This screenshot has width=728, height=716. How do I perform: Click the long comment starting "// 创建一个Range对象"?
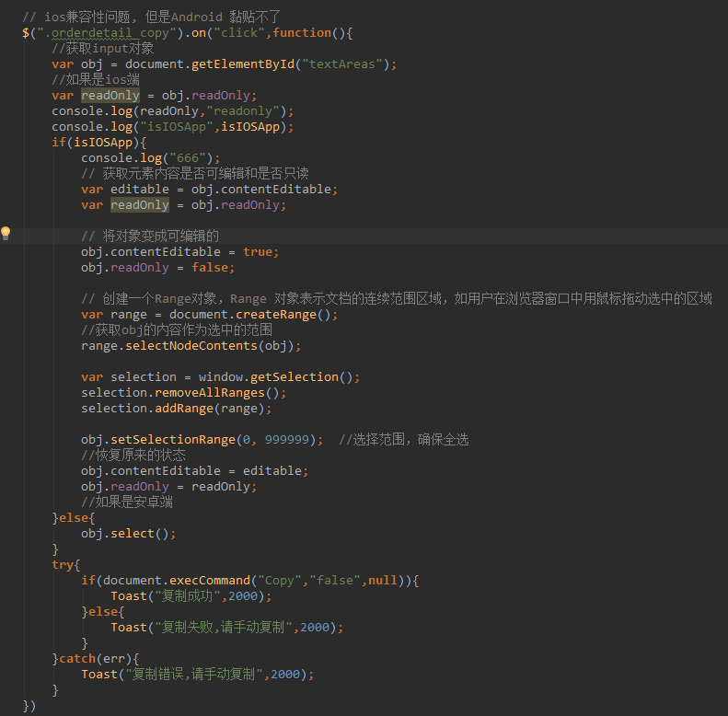tap(397, 299)
